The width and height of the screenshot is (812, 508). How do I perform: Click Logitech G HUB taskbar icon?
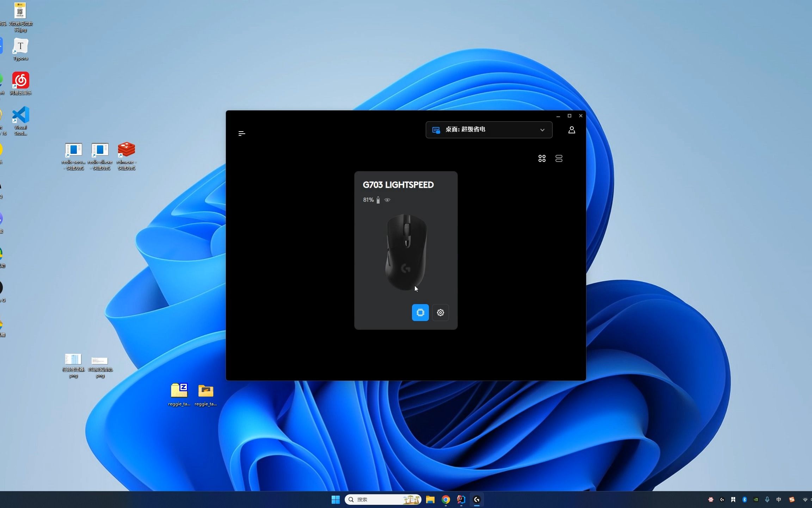(x=477, y=500)
